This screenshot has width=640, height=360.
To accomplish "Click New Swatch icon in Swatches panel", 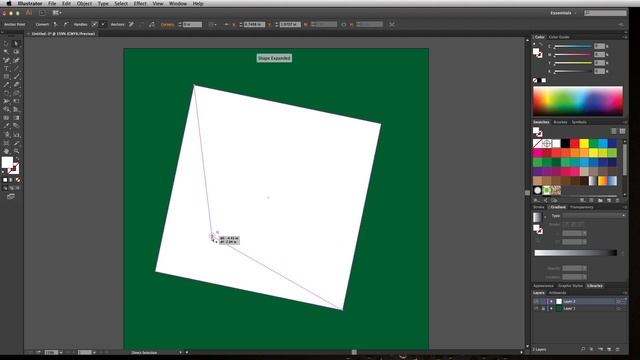I will point(609,200).
